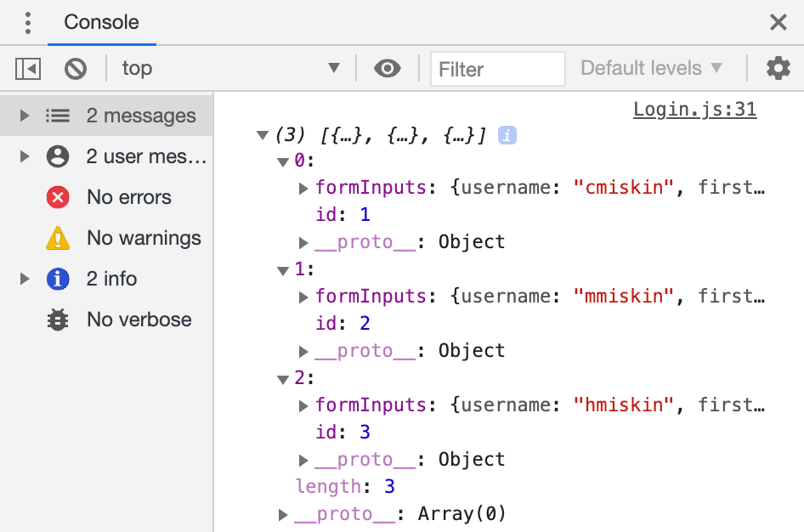Create live expression using the eye icon
Screen dimensions: 804x532
pyautogui.click(x=388, y=68)
